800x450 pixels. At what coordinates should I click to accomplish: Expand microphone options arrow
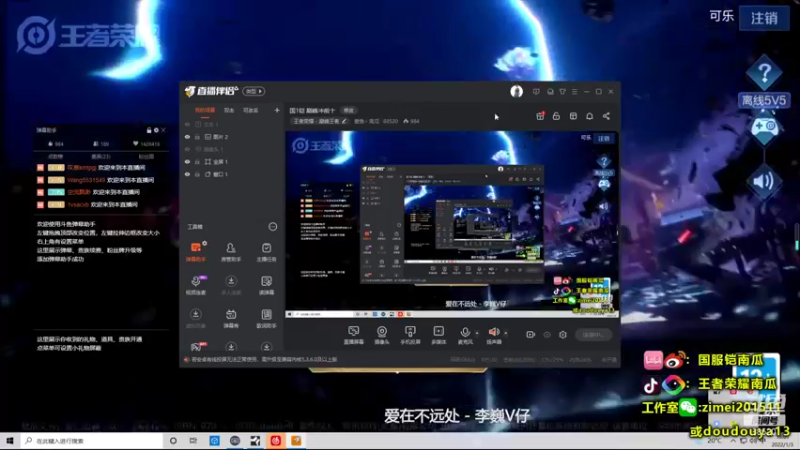click(477, 333)
